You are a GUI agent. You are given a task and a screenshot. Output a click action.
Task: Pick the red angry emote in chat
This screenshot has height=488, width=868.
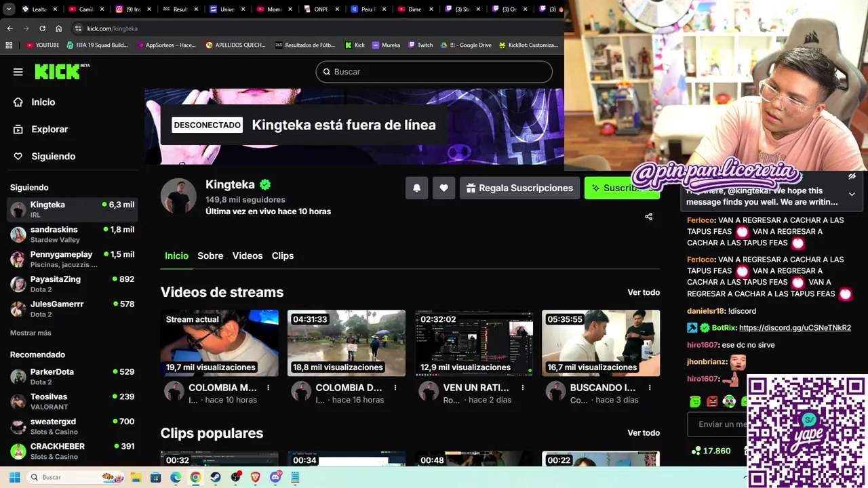click(x=712, y=401)
